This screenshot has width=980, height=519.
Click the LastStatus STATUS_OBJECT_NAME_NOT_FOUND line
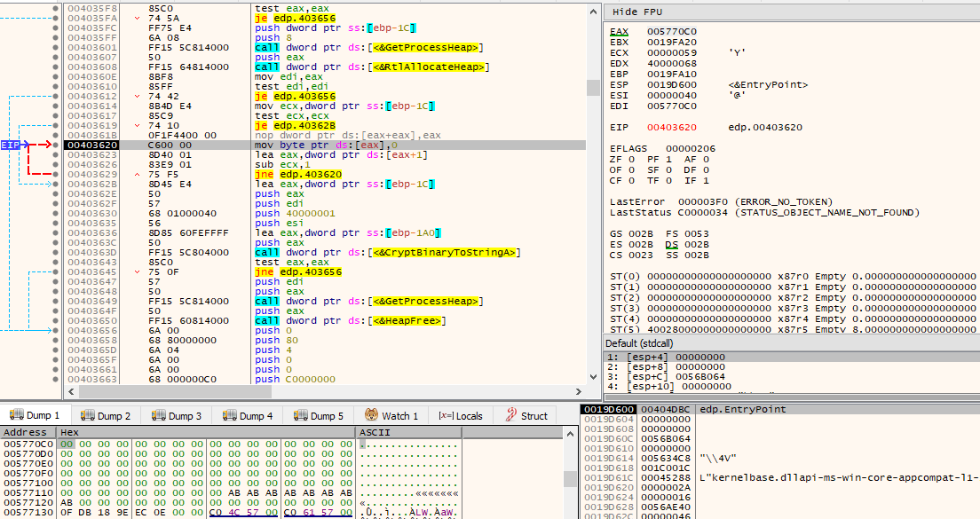click(765, 212)
